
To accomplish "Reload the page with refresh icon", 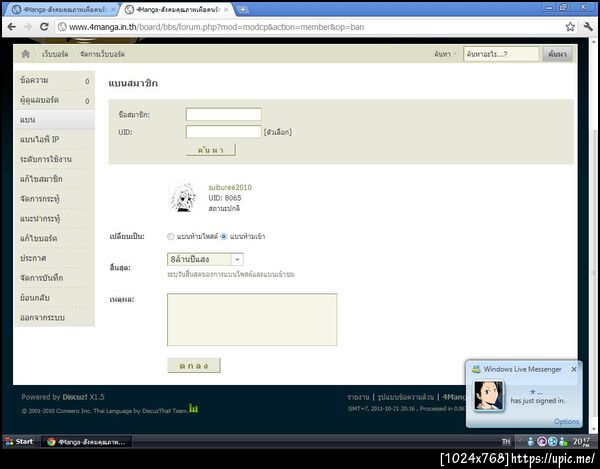I will pos(44,27).
